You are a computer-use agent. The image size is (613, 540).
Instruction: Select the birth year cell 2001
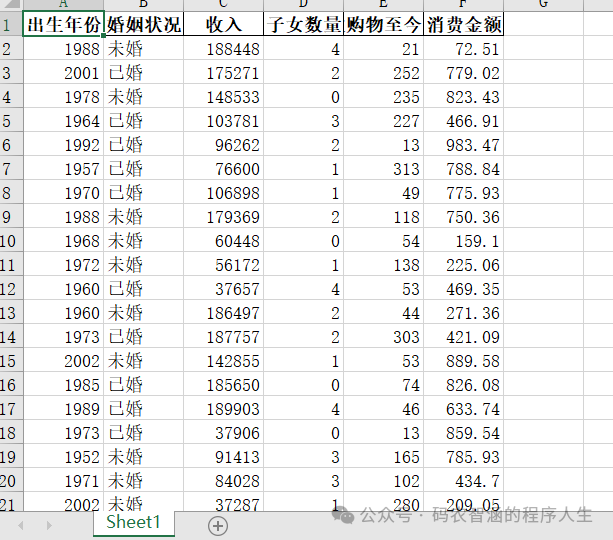62,73
